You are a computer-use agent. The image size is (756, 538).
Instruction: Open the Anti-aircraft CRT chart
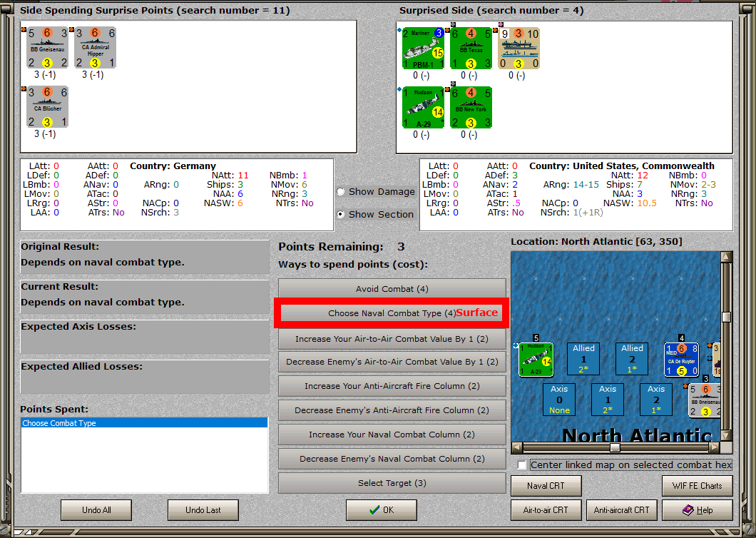622,510
